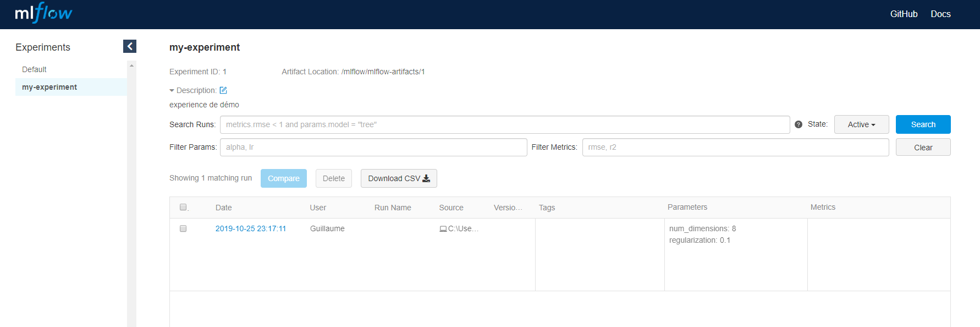Click the source laptop icon in run row
This screenshot has height=327, width=980.
(x=443, y=229)
